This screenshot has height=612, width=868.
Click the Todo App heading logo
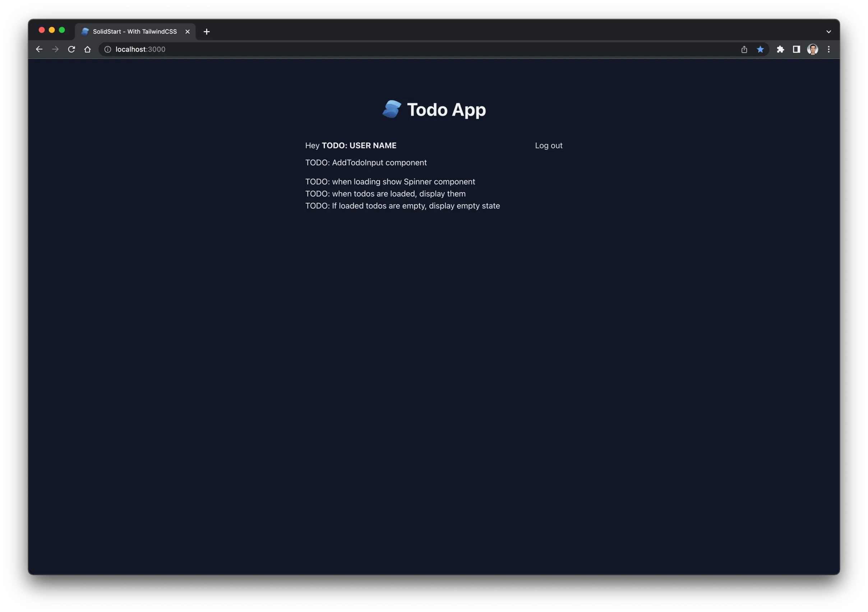click(392, 109)
